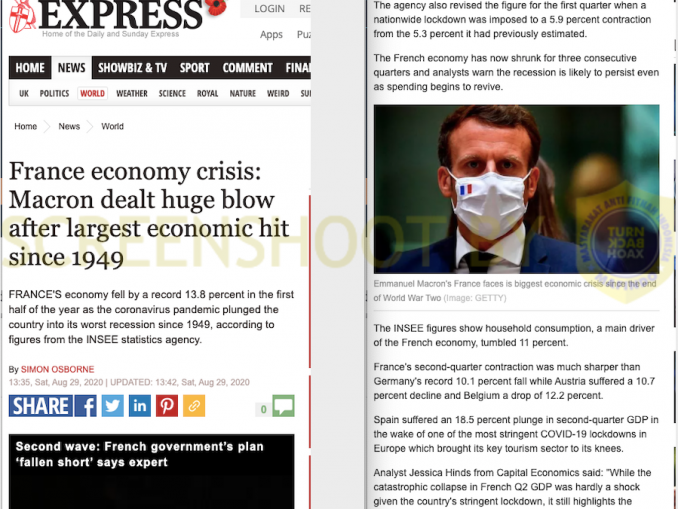Open comments via green speech bubble
The image size is (678, 509).
click(283, 406)
